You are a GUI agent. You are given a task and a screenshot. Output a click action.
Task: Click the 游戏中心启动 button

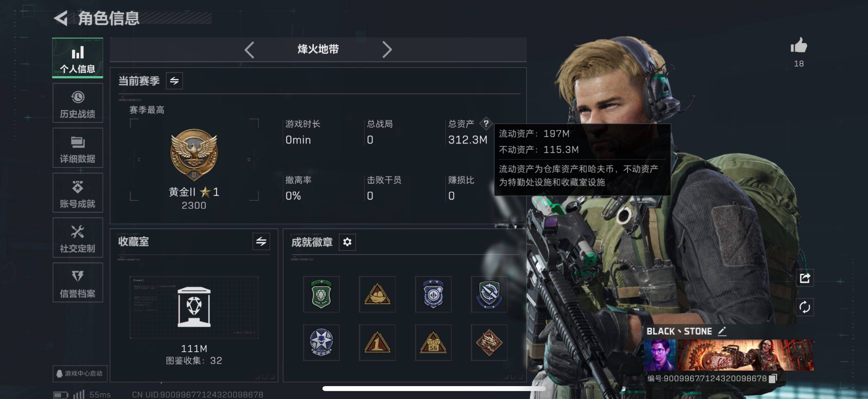coord(80,374)
